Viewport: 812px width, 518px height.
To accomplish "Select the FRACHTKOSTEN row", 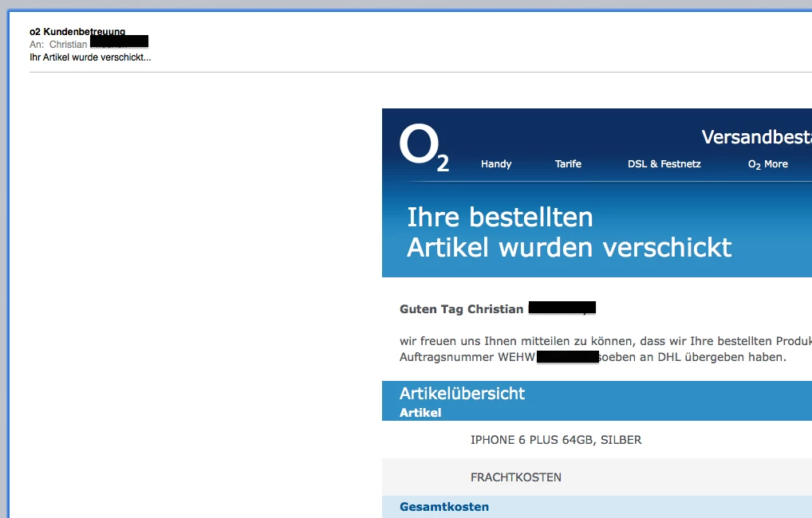I will (x=597, y=477).
